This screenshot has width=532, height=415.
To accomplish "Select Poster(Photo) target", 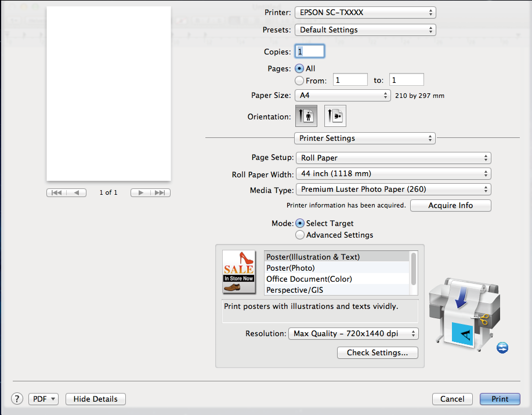I will coord(337,268).
